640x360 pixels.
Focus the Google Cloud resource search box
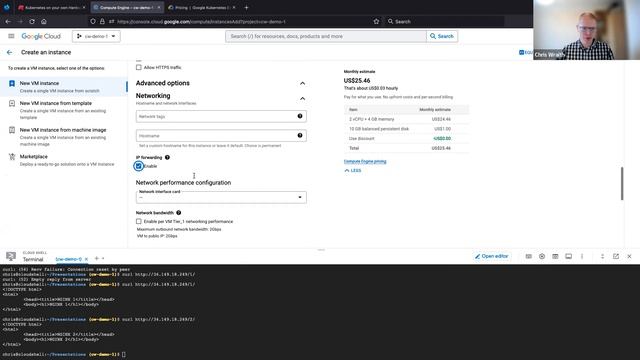pyautogui.click(x=326, y=36)
